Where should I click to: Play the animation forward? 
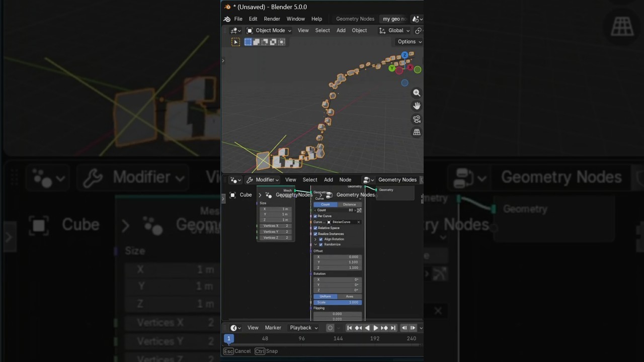pyautogui.click(x=375, y=328)
